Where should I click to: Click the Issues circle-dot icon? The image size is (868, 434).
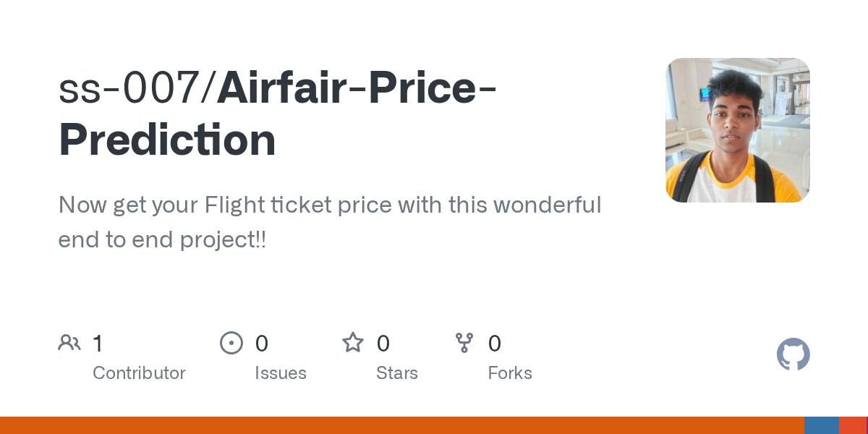click(x=231, y=343)
